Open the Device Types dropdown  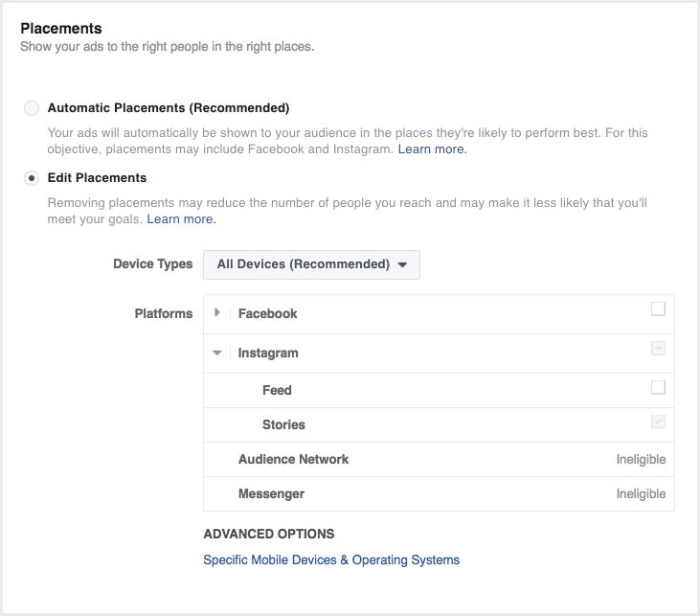tap(311, 264)
